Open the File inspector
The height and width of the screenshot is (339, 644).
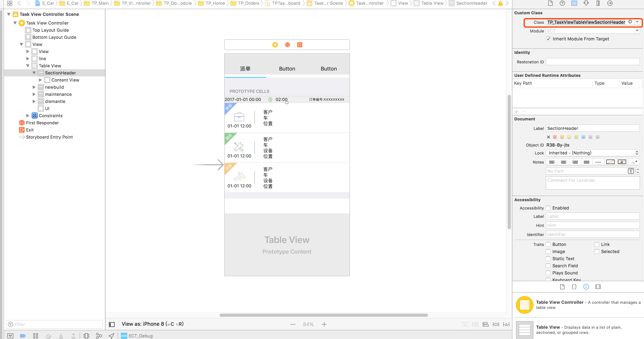pyautogui.click(x=550, y=3)
